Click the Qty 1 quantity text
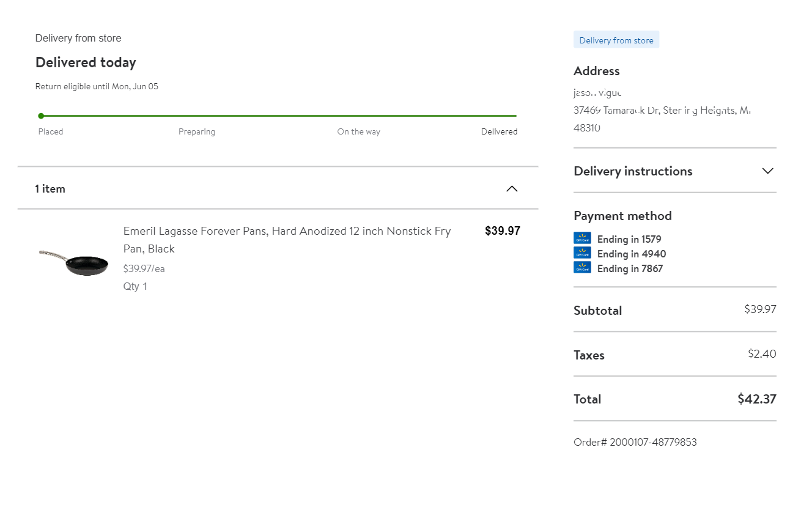Viewport: 812px width, 527px height. 135,286
